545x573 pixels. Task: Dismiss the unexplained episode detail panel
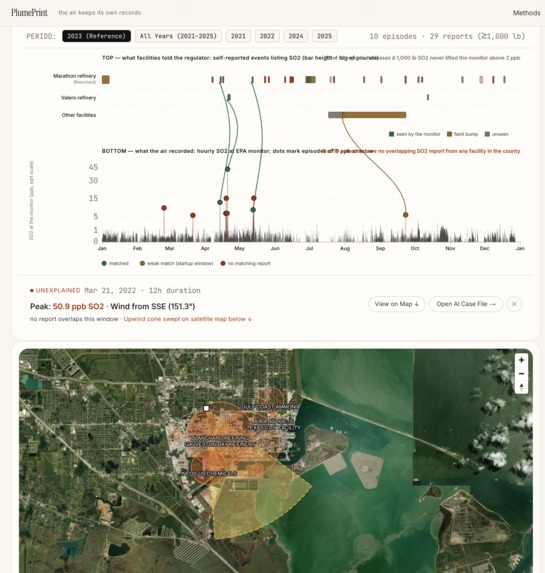514,304
